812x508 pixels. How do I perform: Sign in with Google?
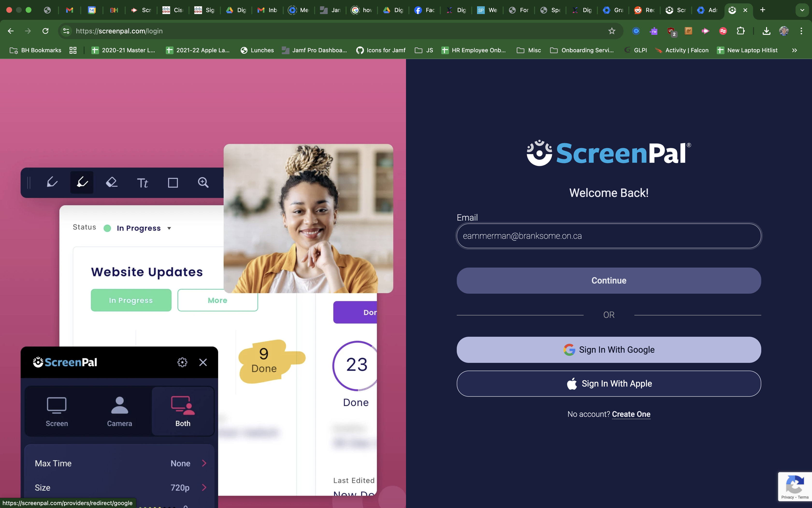pyautogui.click(x=609, y=350)
